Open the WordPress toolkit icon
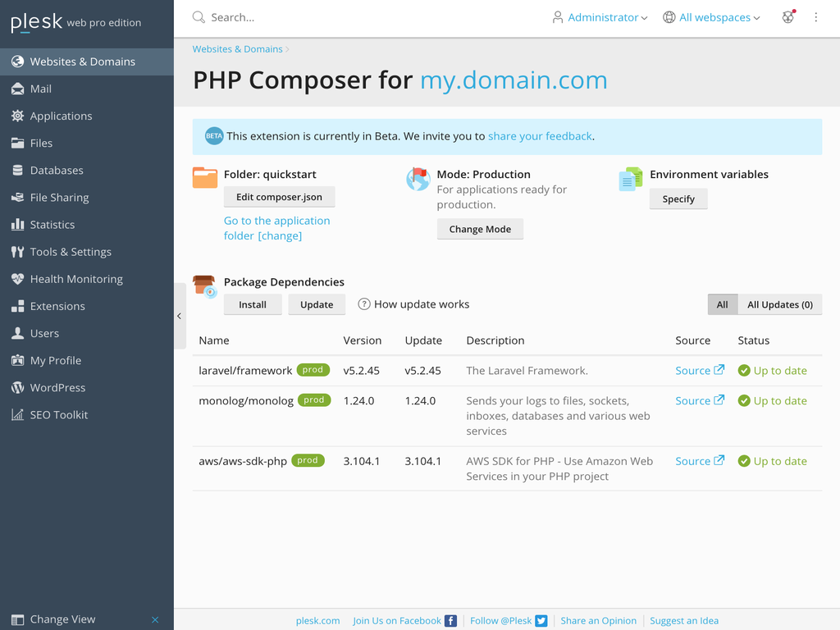 pos(18,387)
